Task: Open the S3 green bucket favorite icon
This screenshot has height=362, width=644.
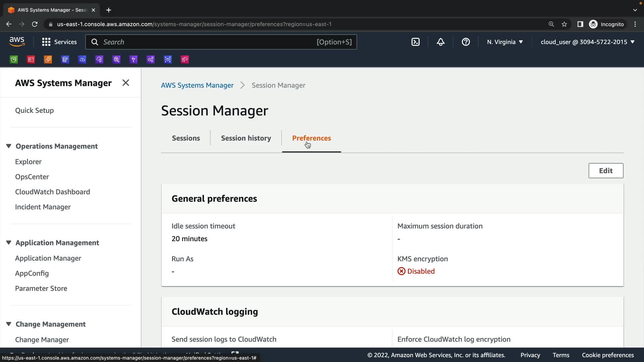Action: [14, 60]
